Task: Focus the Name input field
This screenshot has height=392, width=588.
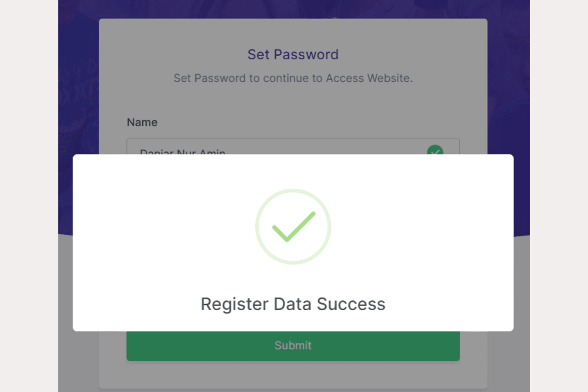Action: coord(274,147)
